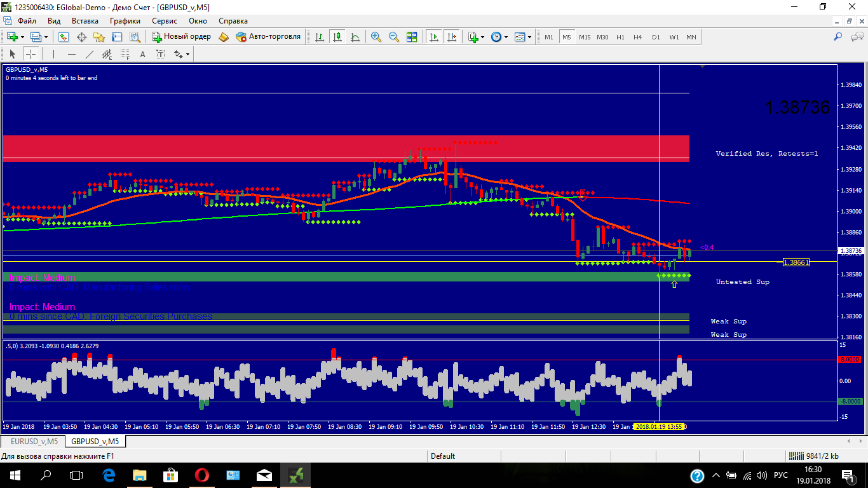868x488 pixels.
Task: Switch chart to candlestick display
Action: (337, 37)
